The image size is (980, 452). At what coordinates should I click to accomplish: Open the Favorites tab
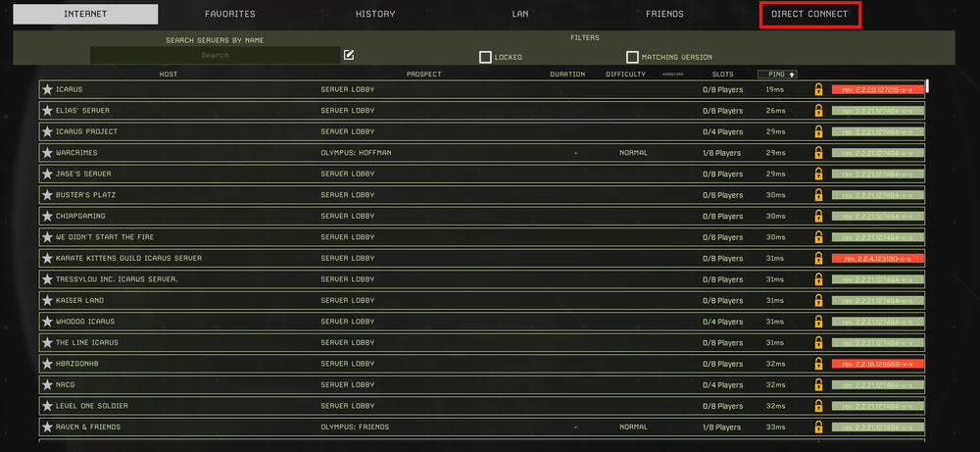(x=230, y=14)
